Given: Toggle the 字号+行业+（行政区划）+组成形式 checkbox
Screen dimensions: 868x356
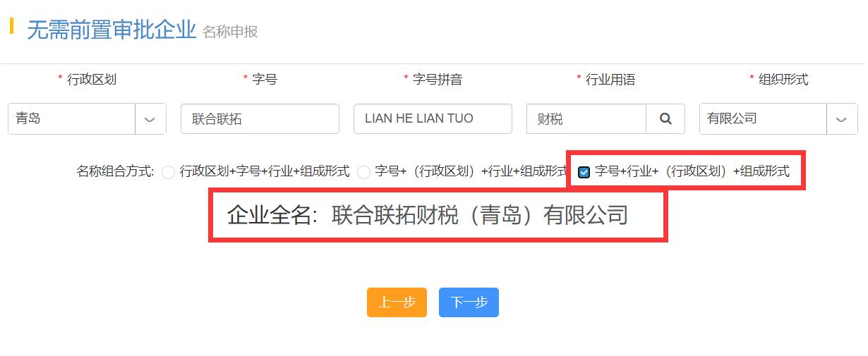Looking at the screenshot, I should [584, 172].
